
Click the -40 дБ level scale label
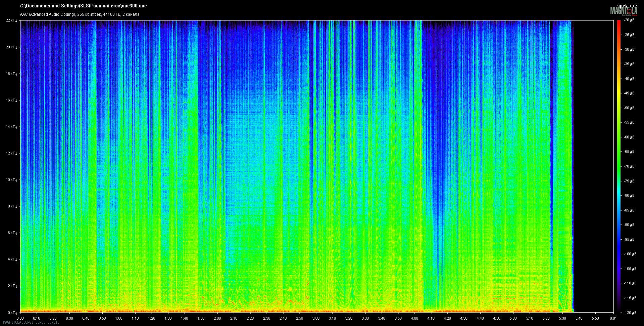(x=629, y=79)
